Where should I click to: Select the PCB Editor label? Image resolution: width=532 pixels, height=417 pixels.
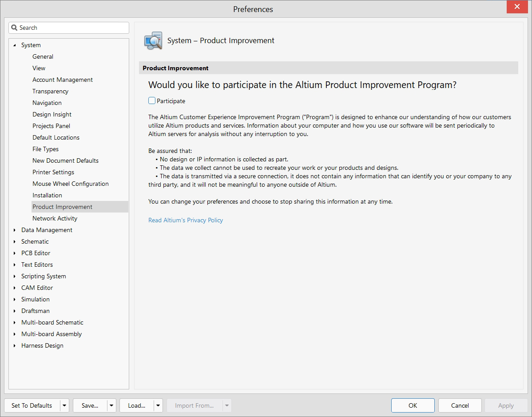point(36,253)
